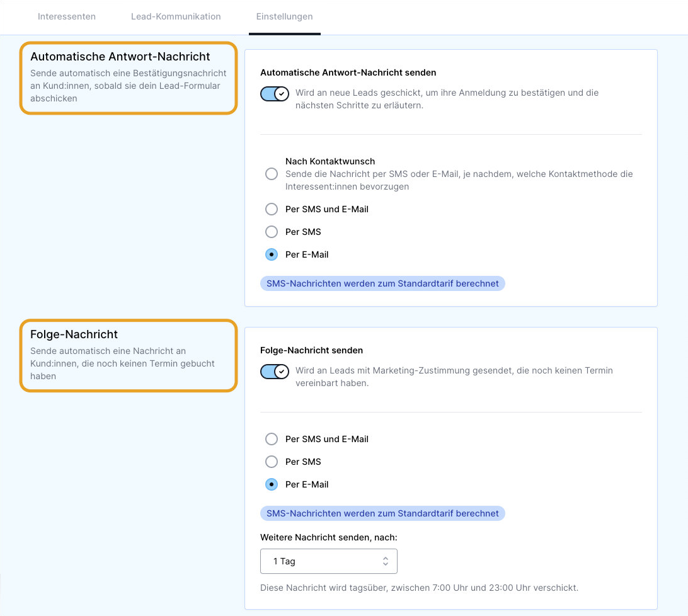
Task: Click the Folge-Nachricht section heading
Action: [x=74, y=334]
